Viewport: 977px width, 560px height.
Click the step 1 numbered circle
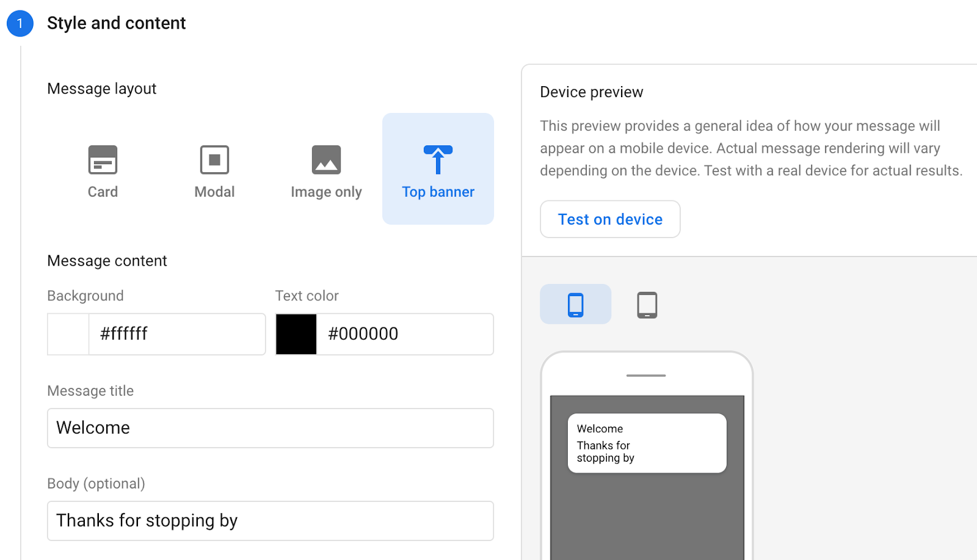click(x=20, y=23)
